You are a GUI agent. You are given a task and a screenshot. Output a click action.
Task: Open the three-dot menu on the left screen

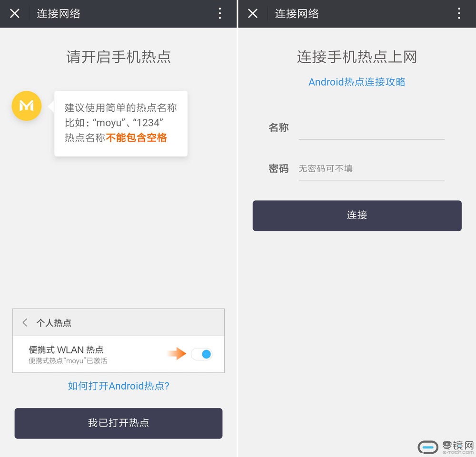[220, 13]
